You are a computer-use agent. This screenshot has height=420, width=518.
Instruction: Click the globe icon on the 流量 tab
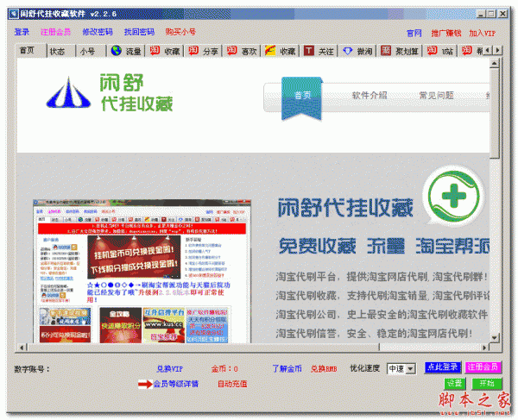click(x=117, y=51)
